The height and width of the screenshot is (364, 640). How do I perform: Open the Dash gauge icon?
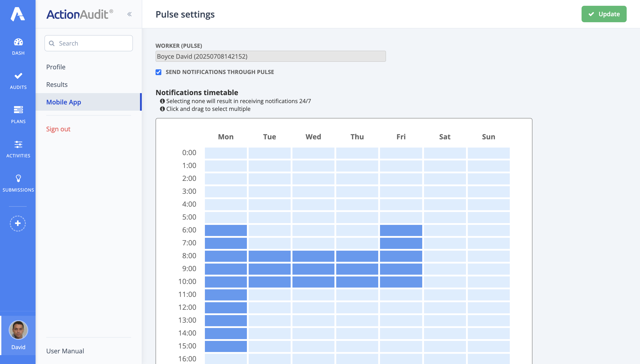pyautogui.click(x=18, y=42)
